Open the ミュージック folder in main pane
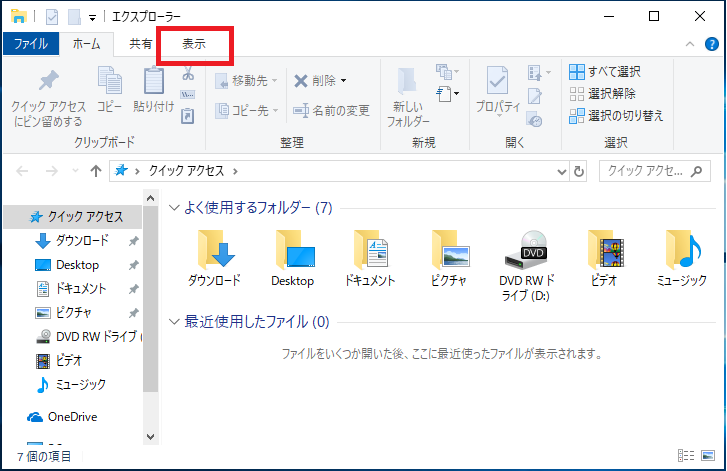727x471 pixels. coord(682,259)
